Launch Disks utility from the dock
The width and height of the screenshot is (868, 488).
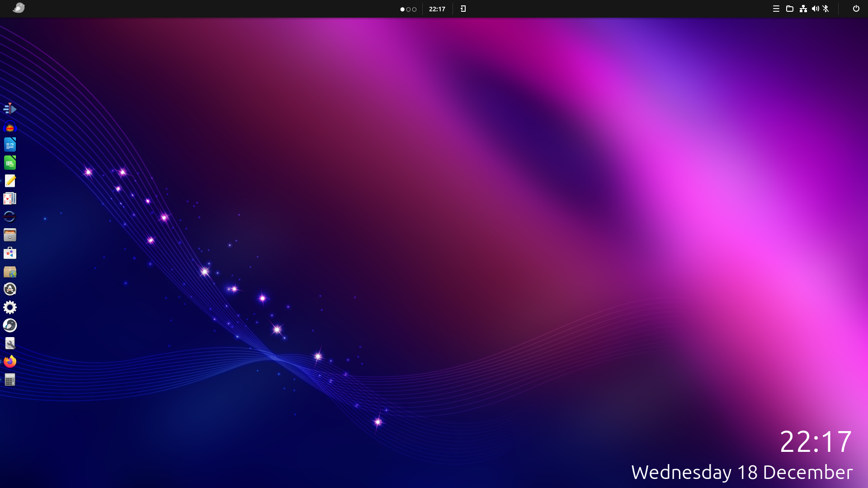(10, 343)
